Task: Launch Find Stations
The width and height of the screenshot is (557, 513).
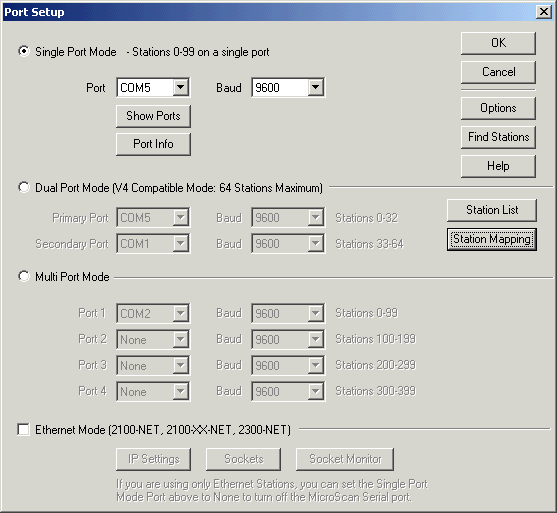Action: 498,137
